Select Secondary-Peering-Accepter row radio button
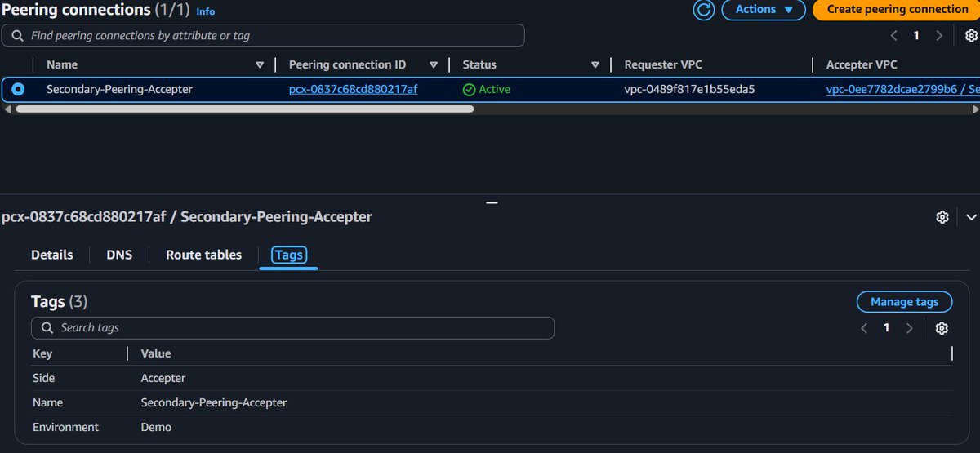This screenshot has width=980, height=453. pos(18,89)
